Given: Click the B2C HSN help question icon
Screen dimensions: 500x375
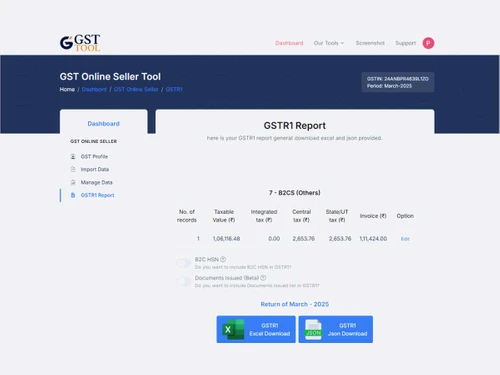Looking at the screenshot, I should (x=223, y=259).
